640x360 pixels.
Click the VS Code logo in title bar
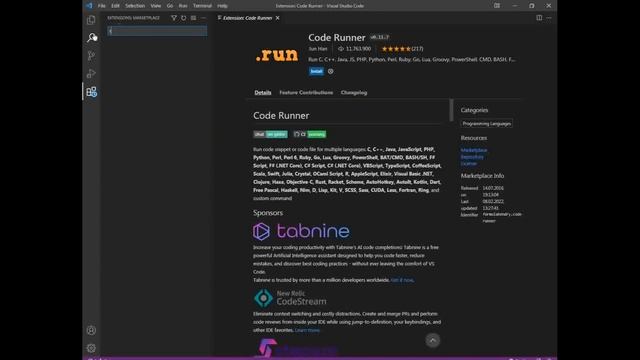point(89,6)
